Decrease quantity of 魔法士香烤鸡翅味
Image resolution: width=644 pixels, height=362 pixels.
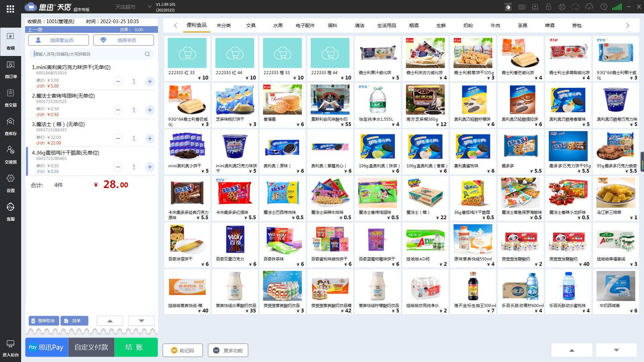coord(118,110)
